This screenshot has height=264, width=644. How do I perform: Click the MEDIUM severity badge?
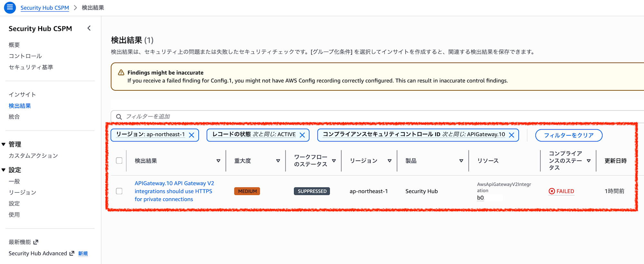[247, 191]
